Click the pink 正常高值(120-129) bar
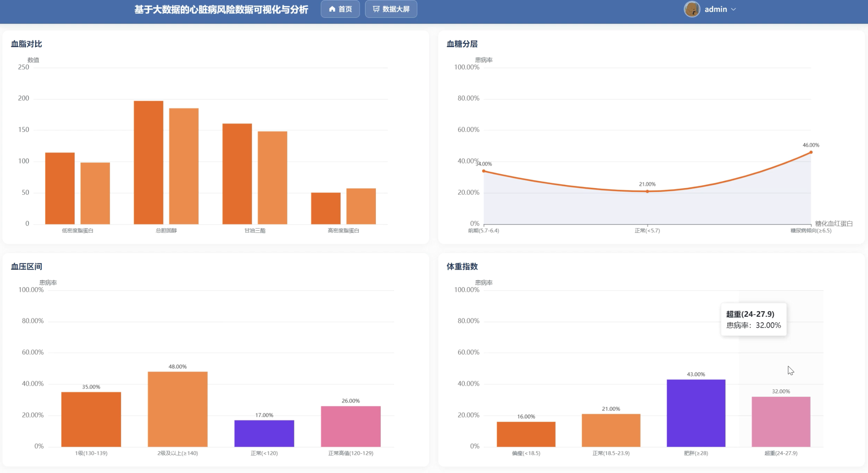868x473 pixels. tap(351, 426)
